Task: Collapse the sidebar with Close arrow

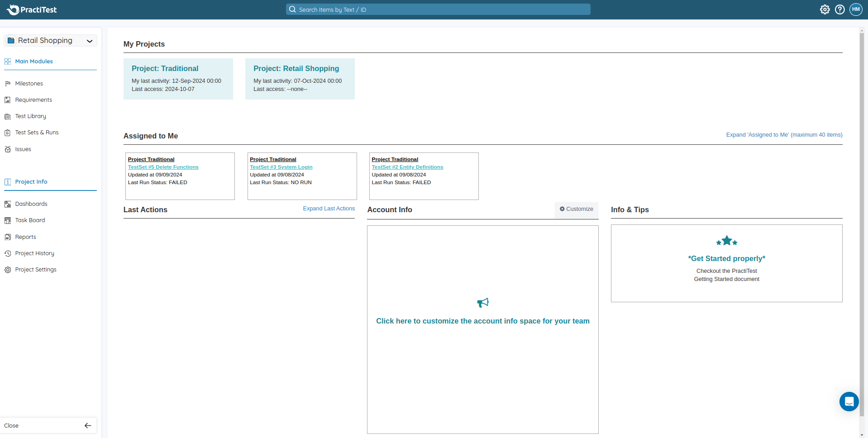Action: point(88,425)
